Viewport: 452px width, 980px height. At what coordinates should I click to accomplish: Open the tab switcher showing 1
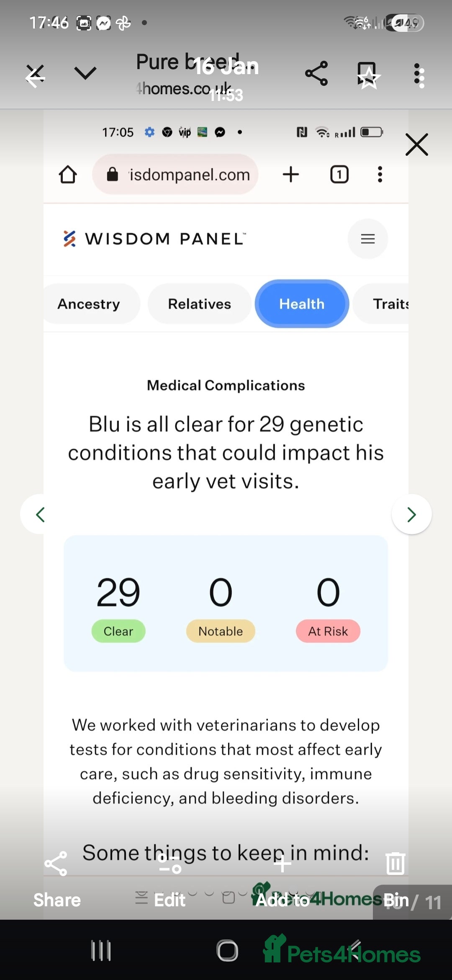(339, 175)
